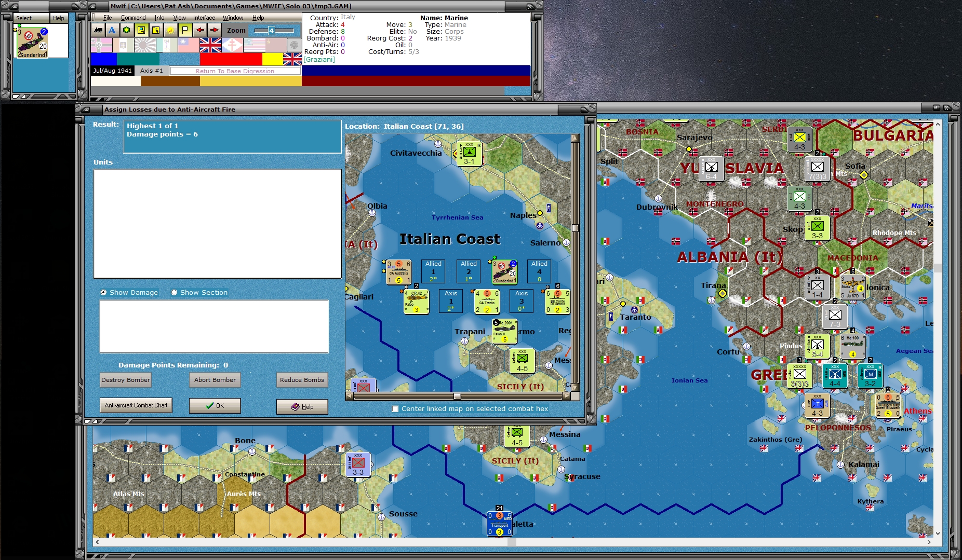Click Help in the small unit window

(x=59, y=18)
